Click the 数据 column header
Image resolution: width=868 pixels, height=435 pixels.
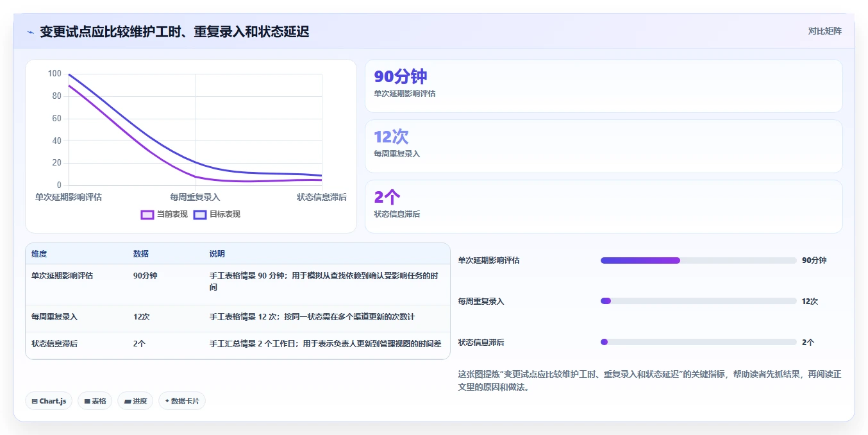click(x=141, y=254)
